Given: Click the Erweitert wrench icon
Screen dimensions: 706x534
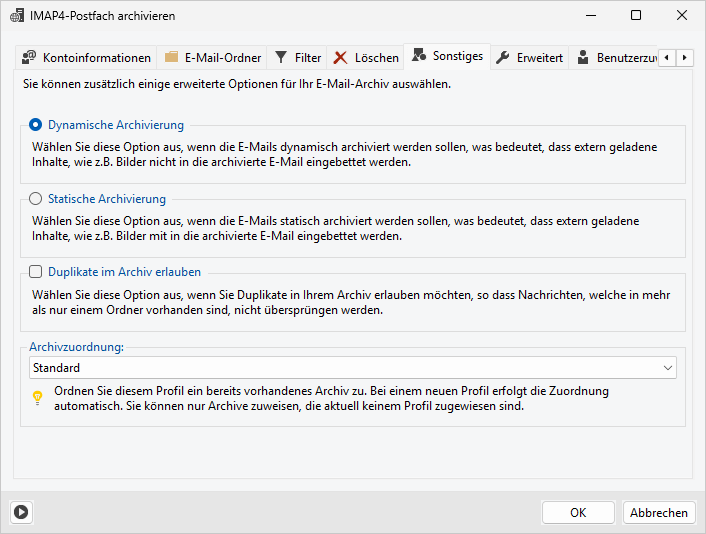Looking at the screenshot, I should click(x=503, y=58).
